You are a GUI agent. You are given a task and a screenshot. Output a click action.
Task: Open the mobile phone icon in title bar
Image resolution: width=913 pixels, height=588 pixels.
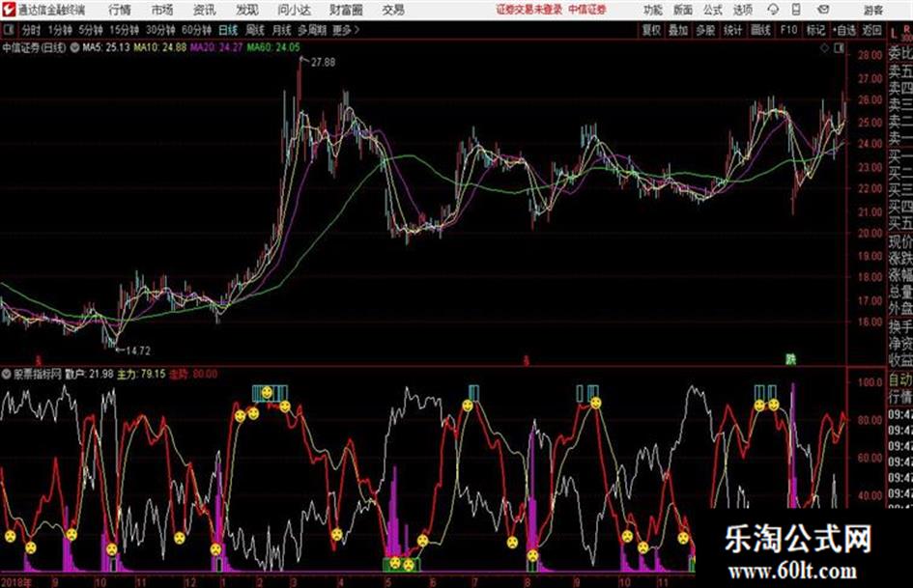pyautogui.click(x=796, y=10)
